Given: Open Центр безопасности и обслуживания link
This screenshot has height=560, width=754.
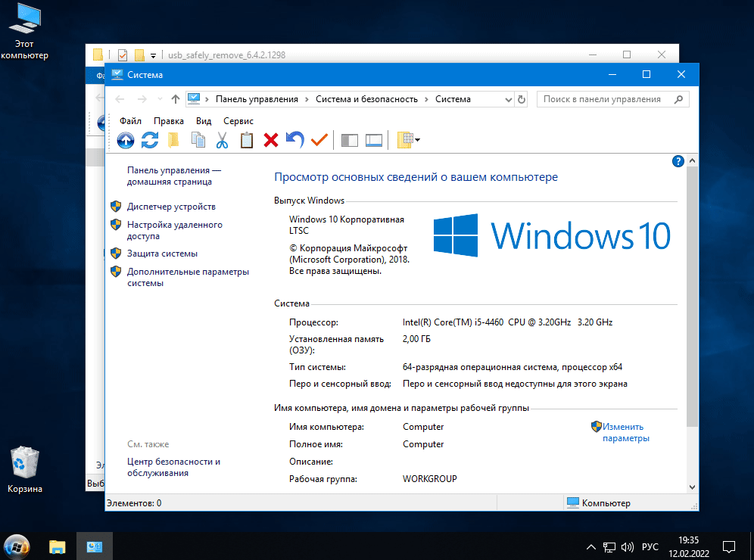Looking at the screenshot, I should pos(173,467).
